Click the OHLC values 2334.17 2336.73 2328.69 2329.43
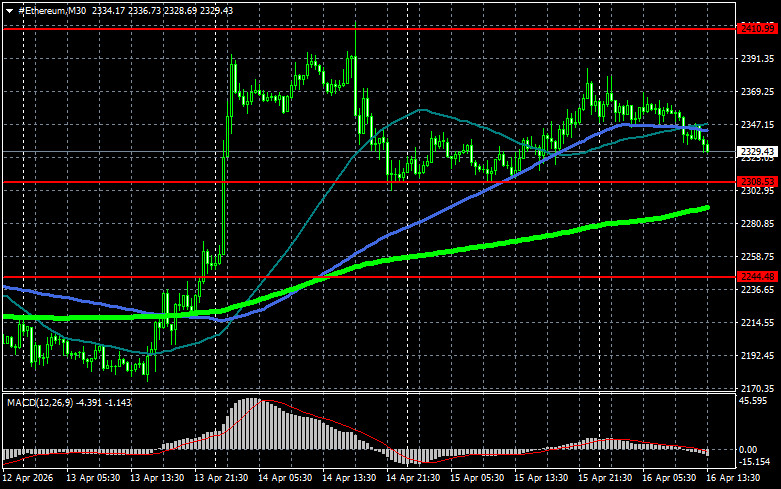Image resolution: width=781 pixels, height=489 pixels. [162, 10]
